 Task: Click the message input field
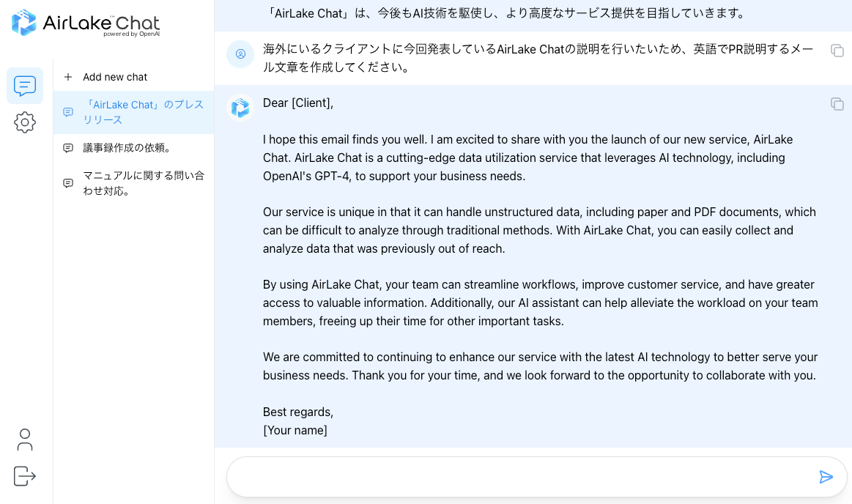(520, 478)
